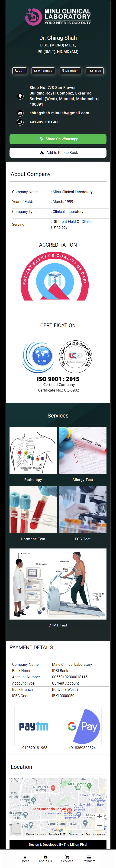Screen dimensions: 116x868
Task: Click the Direction button
Action: pos(70,71)
